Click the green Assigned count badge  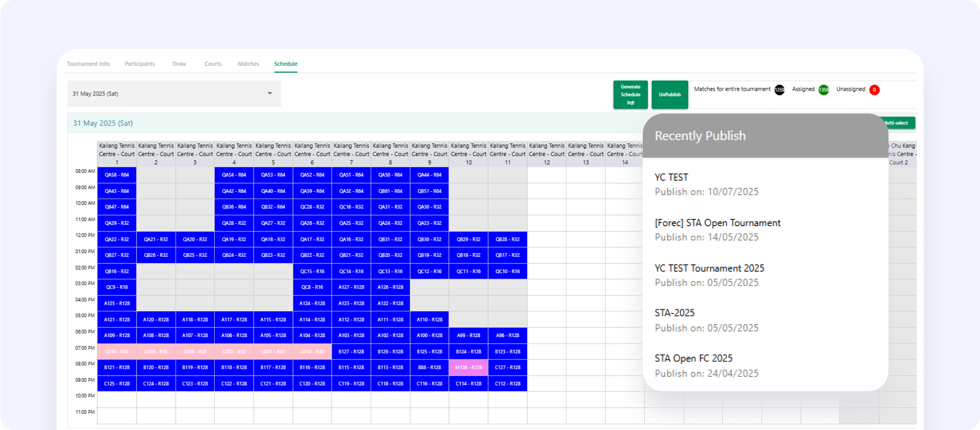[824, 90]
